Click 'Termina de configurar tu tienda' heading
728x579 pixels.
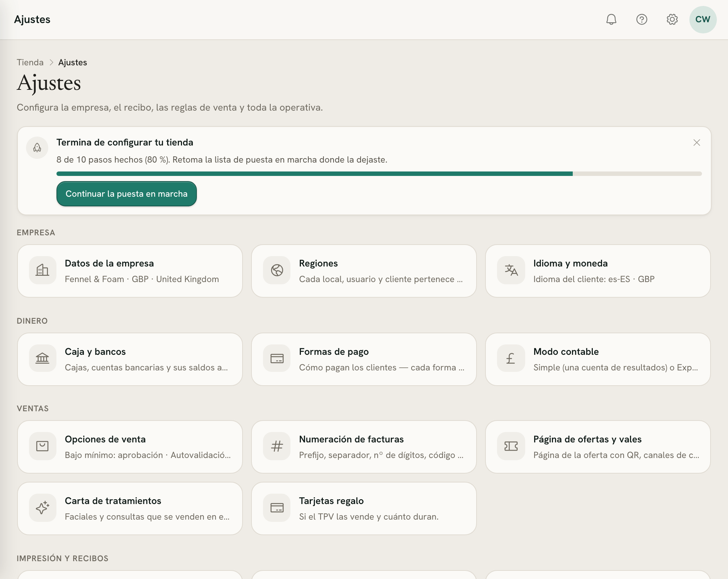pos(125,142)
